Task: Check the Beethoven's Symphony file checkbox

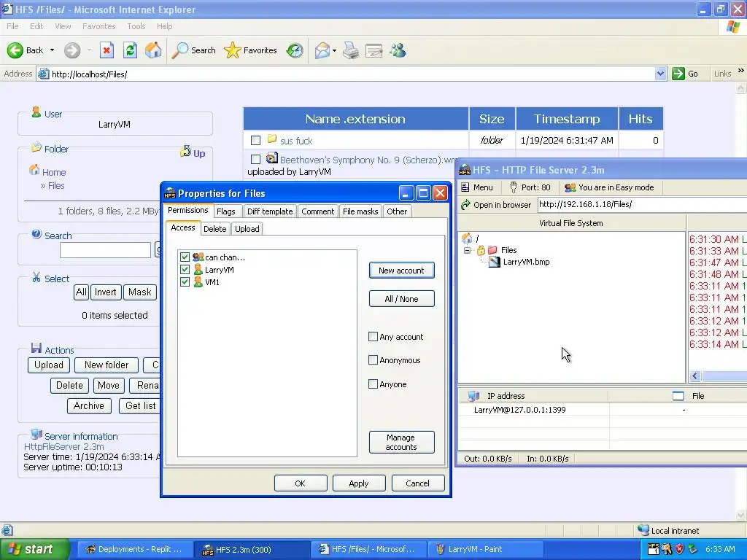Action: pyautogui.click(x=256, y=159)
